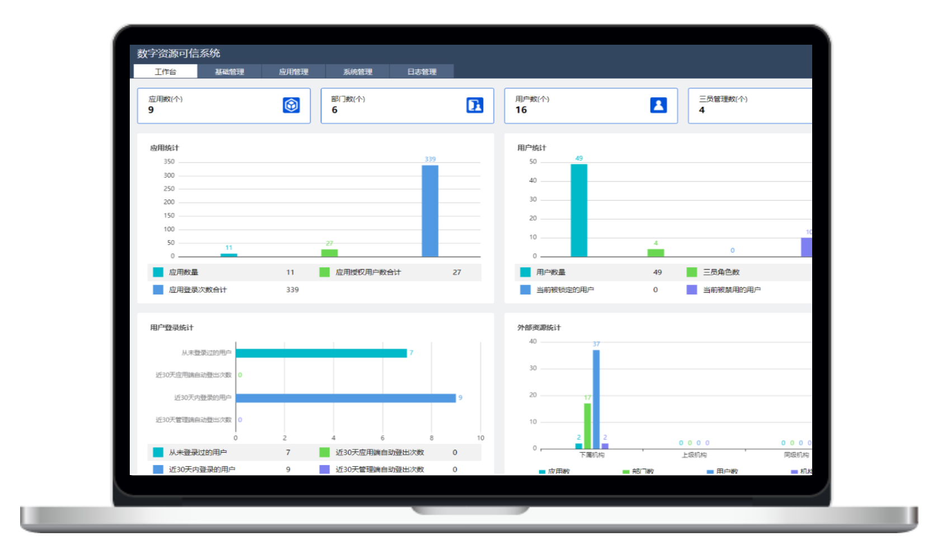Click the 用户数量 teal legend swatch
This screenshot has width=933, height=560.
[525, 272]
